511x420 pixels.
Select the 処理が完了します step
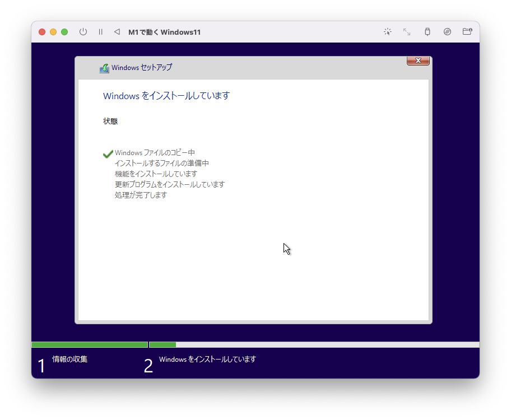click(x=141, y=195)
